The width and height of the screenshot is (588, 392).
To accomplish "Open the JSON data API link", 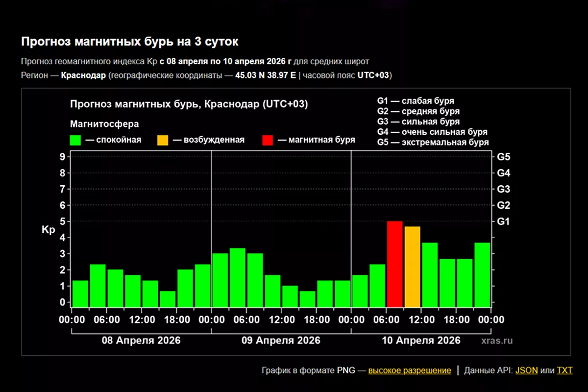I will click(526, 370).
